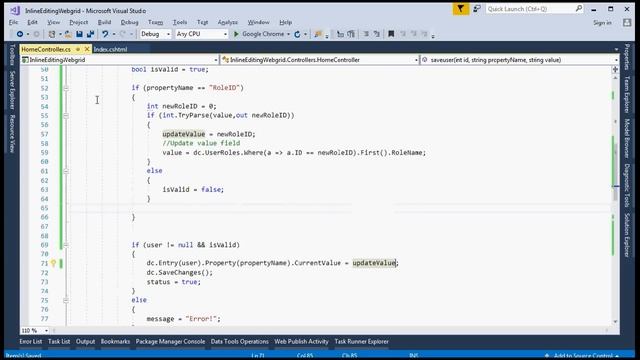Open the saveuser member navigation dropdown
The width and height of the screenshot is (640, 360).
pos(520,60)
